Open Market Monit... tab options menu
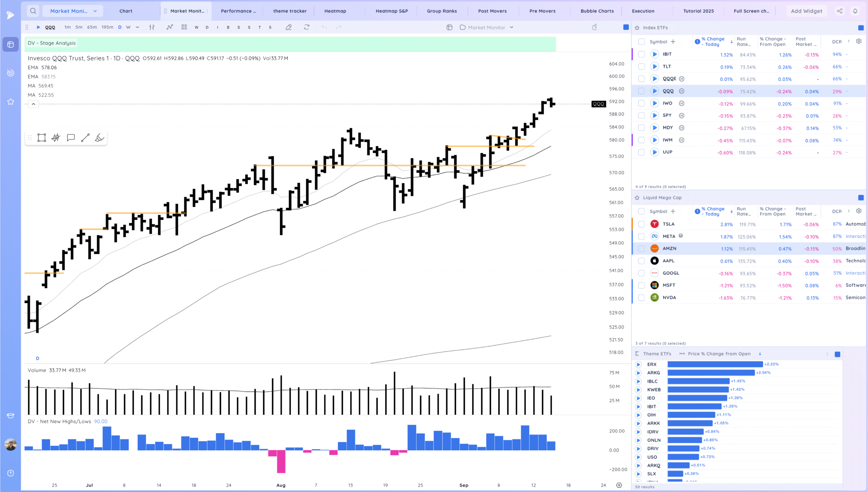 click(x=207, y=11)
